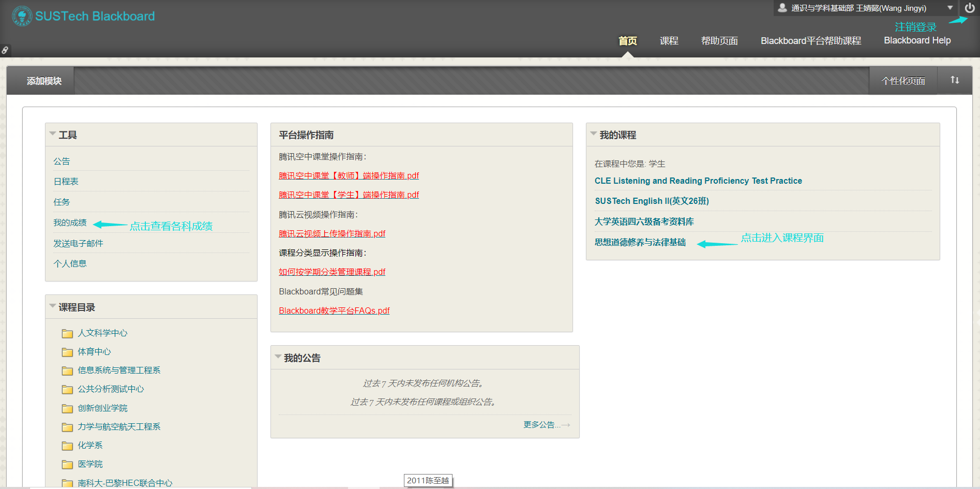Click the reorder modules arrows icon
Image resolution: width=980 pixels, height=489 pixels.
[x=955, y=80]
